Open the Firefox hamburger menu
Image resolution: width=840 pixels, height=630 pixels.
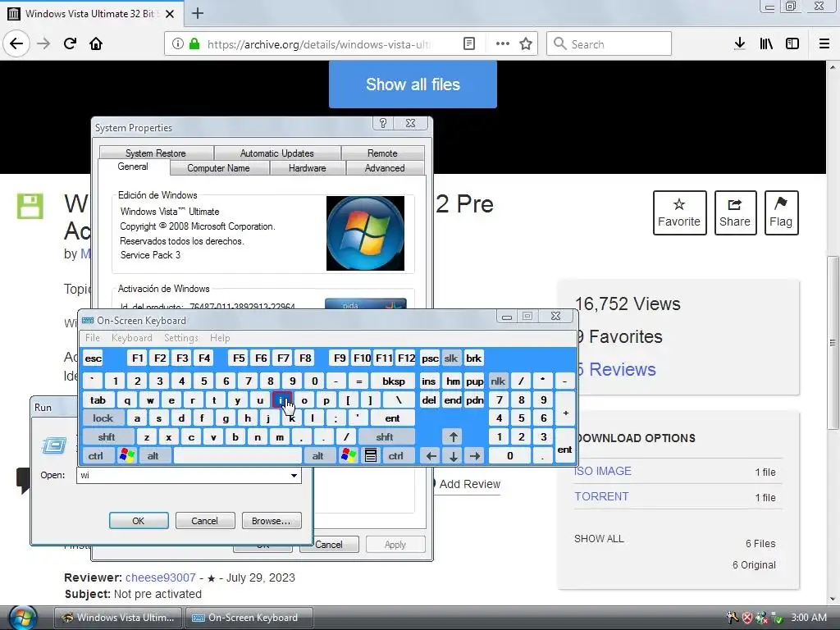tap(824, 44)
